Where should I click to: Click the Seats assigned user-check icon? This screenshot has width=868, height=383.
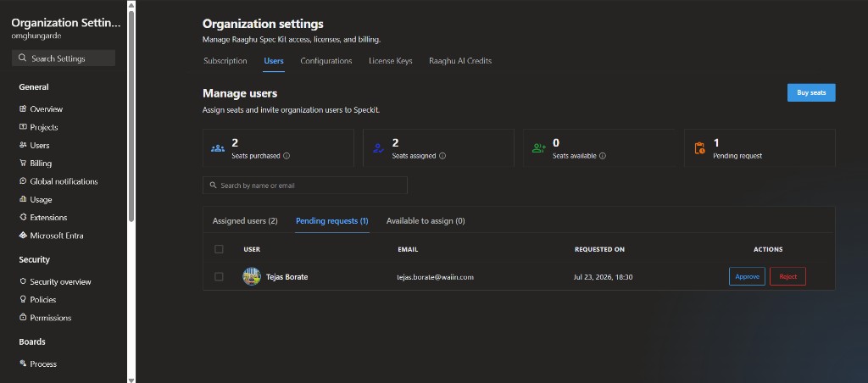point(379,148)
